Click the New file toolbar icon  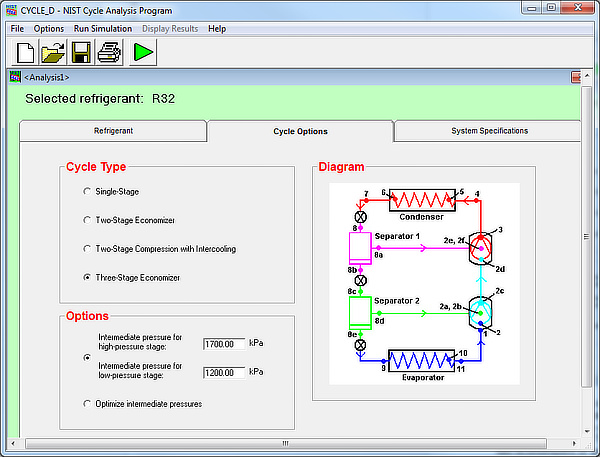(x=25, y=52)
